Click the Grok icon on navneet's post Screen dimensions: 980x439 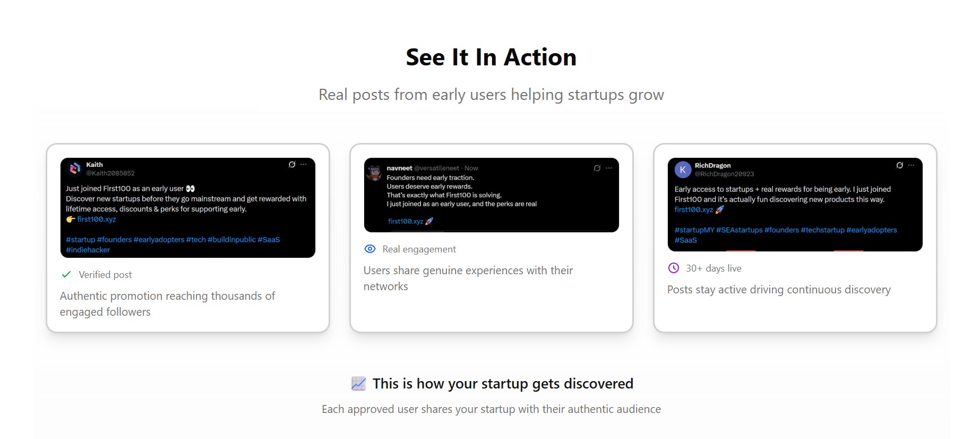point(597,168)
